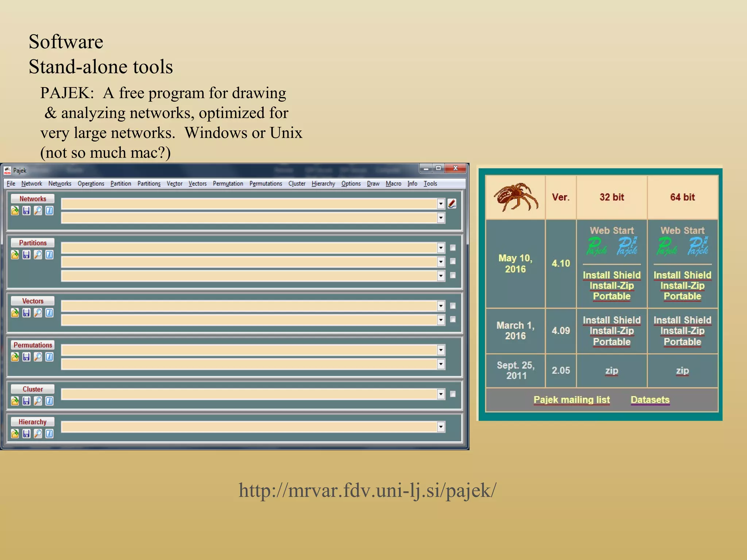
Task: Click the Pajek title bar app icon
Action: [x=7, y=170]
